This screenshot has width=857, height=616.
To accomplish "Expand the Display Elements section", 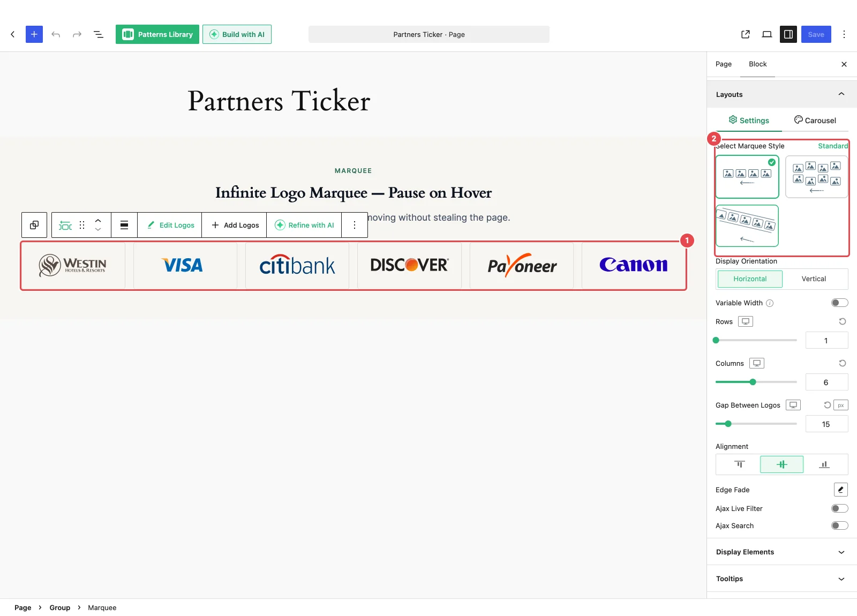I will [x=782, y=552].
